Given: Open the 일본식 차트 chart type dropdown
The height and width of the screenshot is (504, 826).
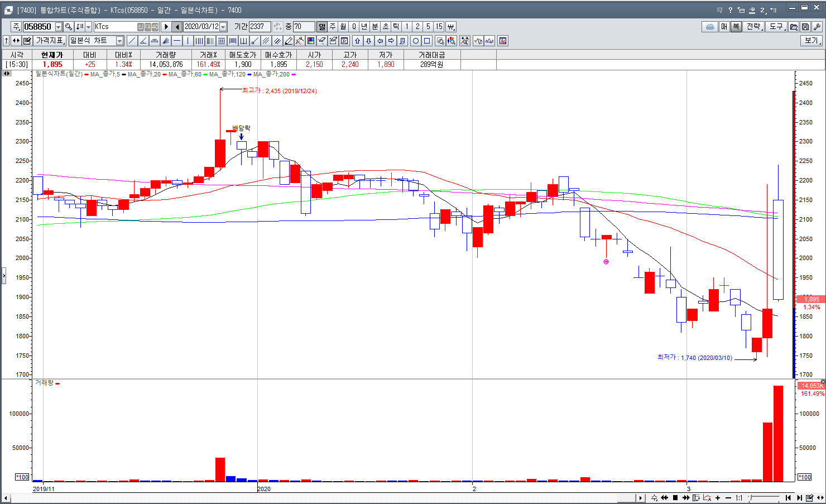Looking at the screenshot, I should [119, 41].
